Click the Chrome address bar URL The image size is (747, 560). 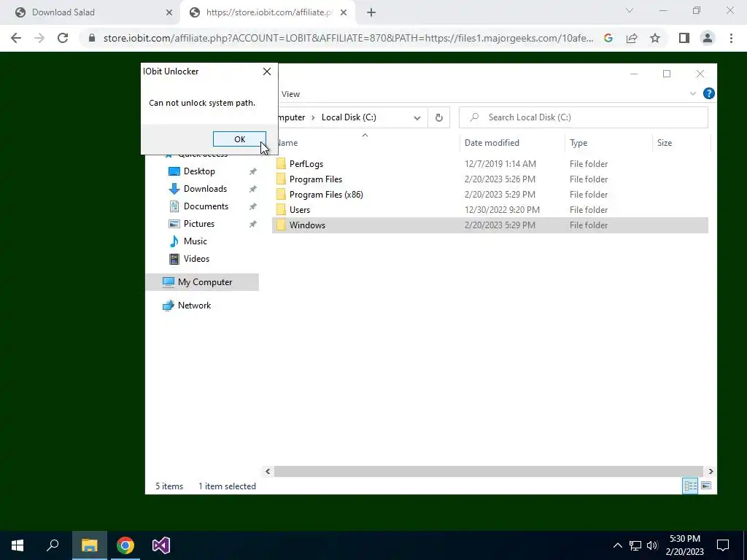click(348, 38)
